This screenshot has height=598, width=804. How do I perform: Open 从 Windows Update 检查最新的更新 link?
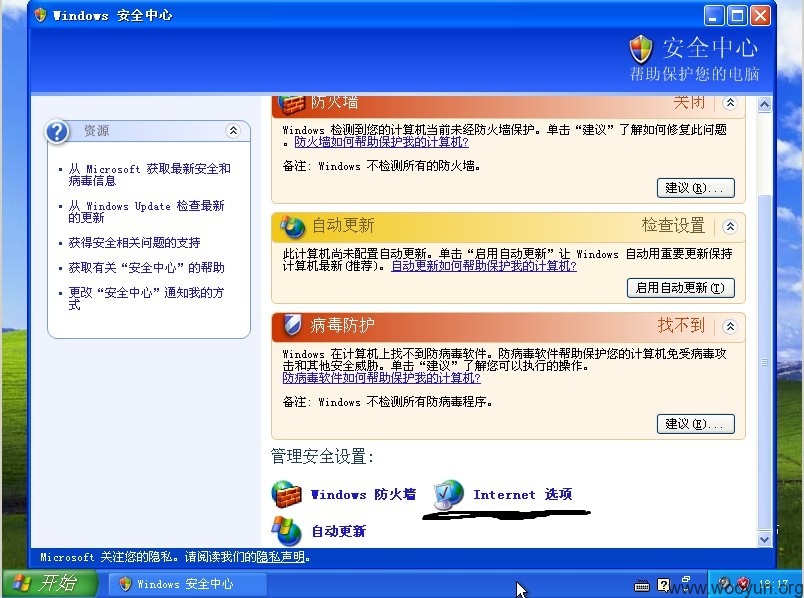(x=146, y=211)
